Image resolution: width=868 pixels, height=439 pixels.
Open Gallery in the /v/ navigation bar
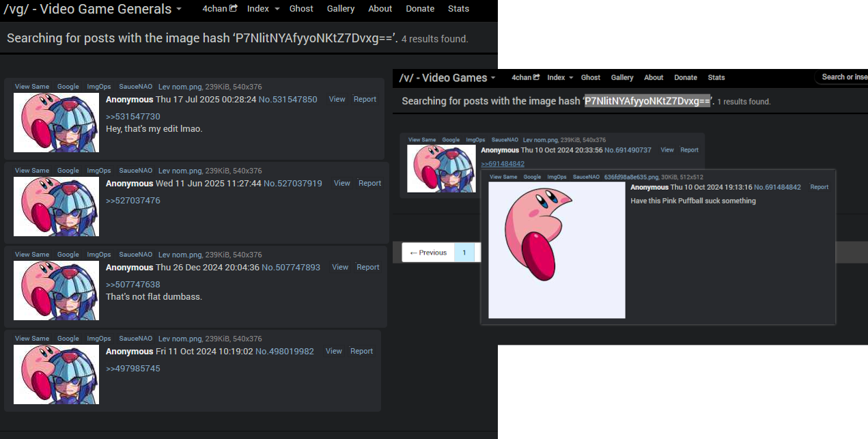click(x=622, y=78)
